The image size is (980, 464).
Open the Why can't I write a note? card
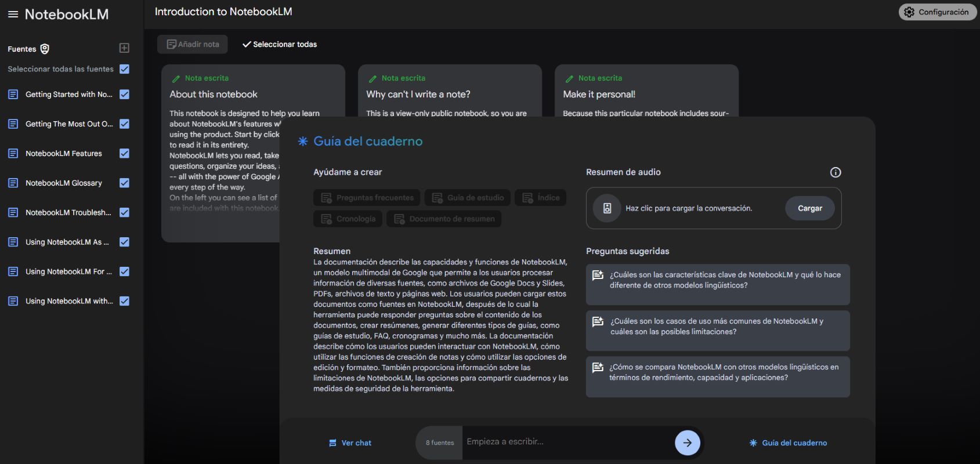point(450,91)
